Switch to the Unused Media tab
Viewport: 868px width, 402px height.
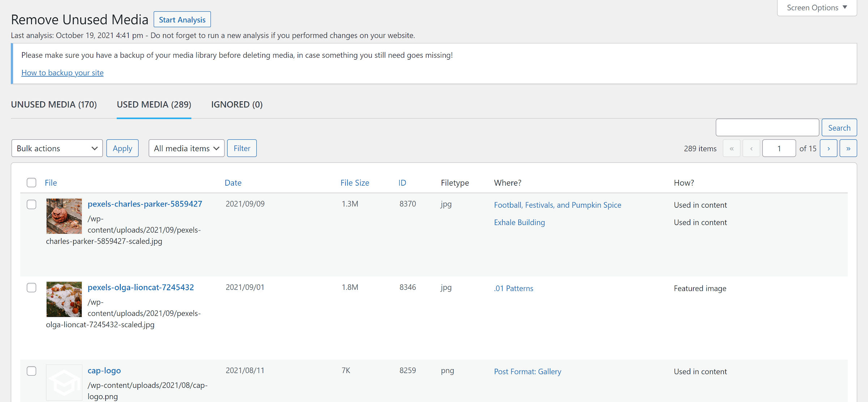click(x=54, y=105)
